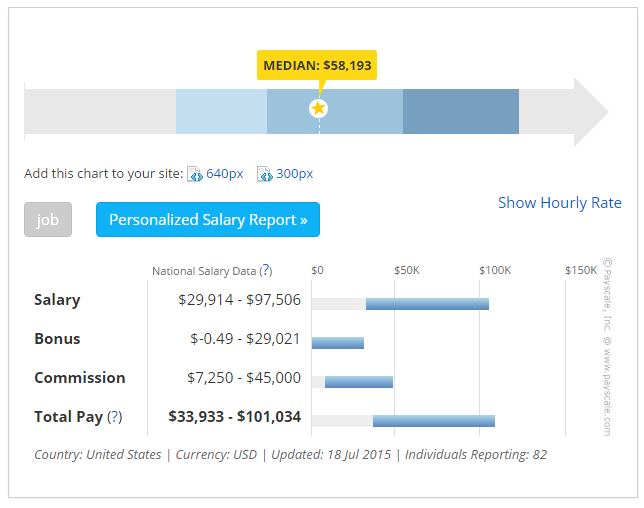
Task: Click the Add this chart to your site label
Action: [104, 174]
